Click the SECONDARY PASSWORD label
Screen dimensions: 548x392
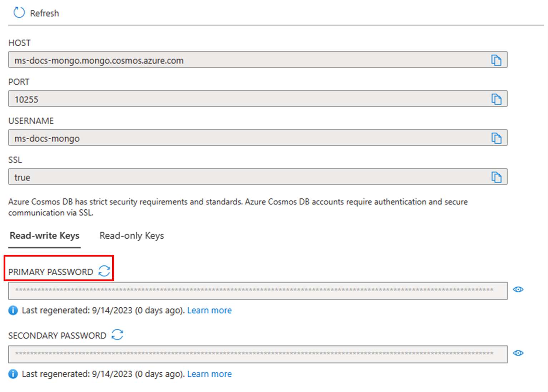(x=57, y=336)
